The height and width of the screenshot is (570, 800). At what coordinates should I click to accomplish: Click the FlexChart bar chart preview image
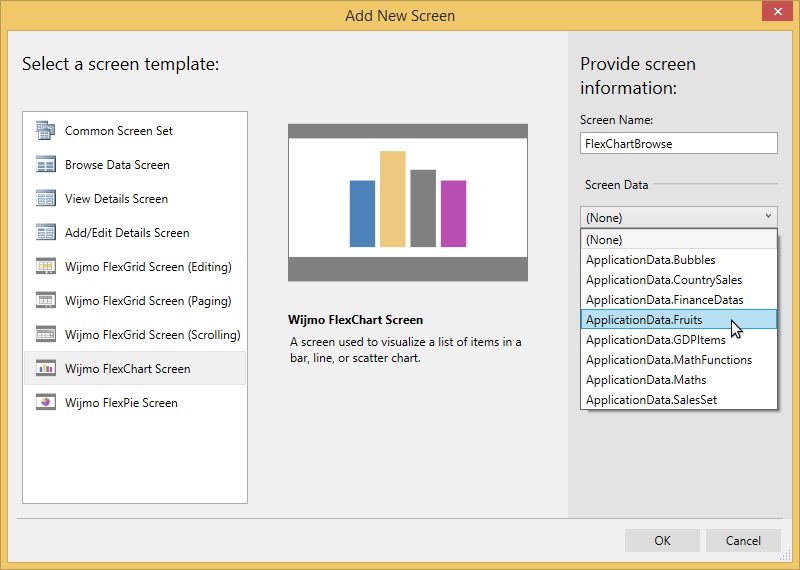click(x=407, y=203)
